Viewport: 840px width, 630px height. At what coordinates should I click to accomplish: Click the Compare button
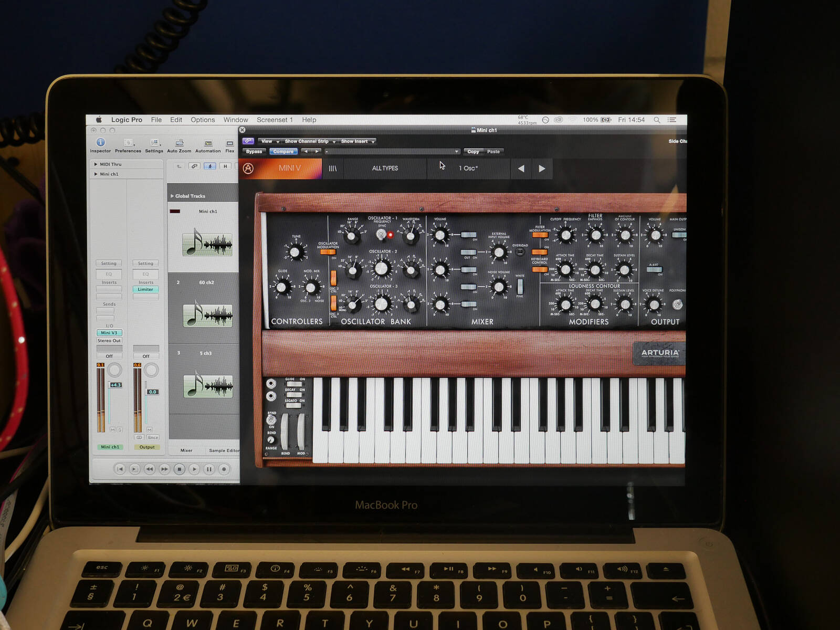283,151
